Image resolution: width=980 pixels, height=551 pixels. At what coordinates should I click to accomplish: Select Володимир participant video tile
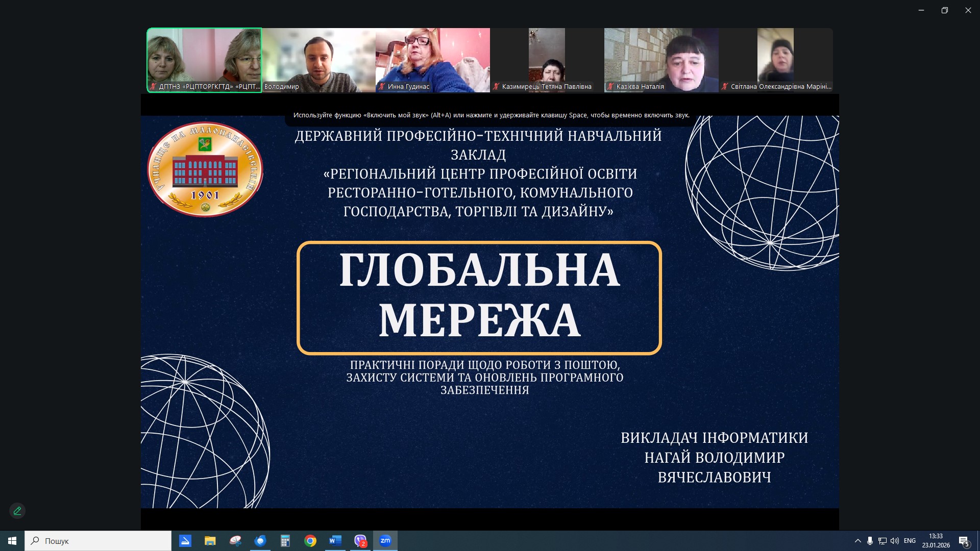coord(318,60)
